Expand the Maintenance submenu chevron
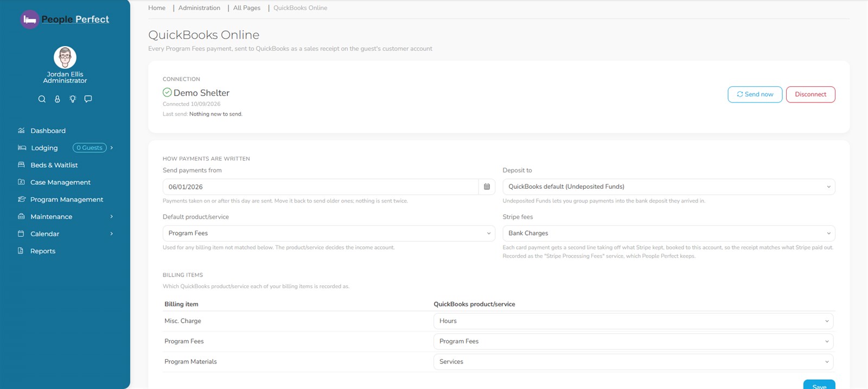 pos(112,216)
